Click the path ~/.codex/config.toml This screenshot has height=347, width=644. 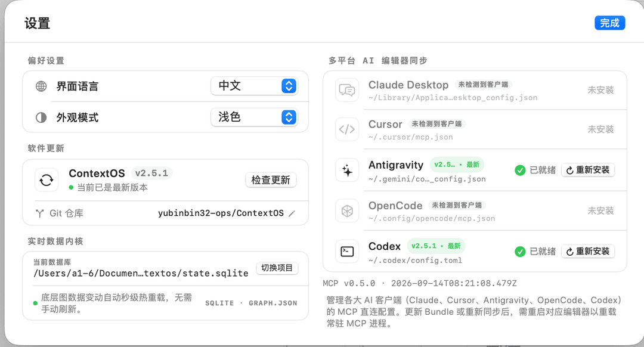(x=415, y=261)
